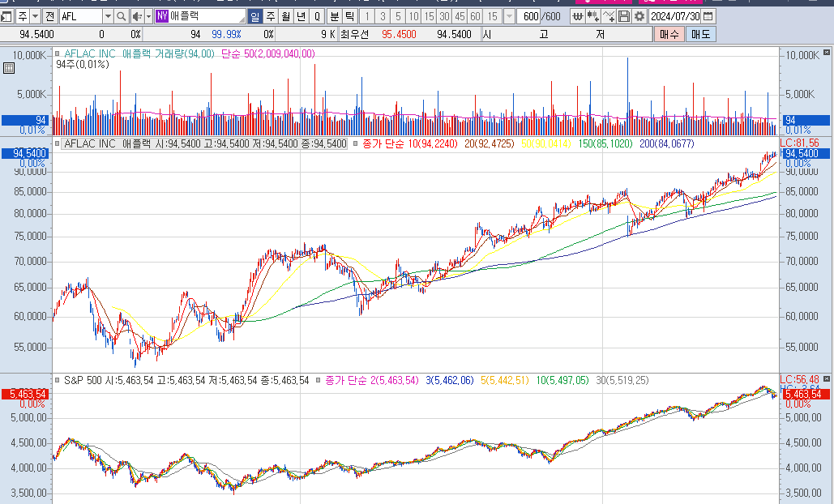The height and width of the screenshot is (504, 834).
Task: Toggle the price pane moving average marker
Action: click(x=356, y=143)
